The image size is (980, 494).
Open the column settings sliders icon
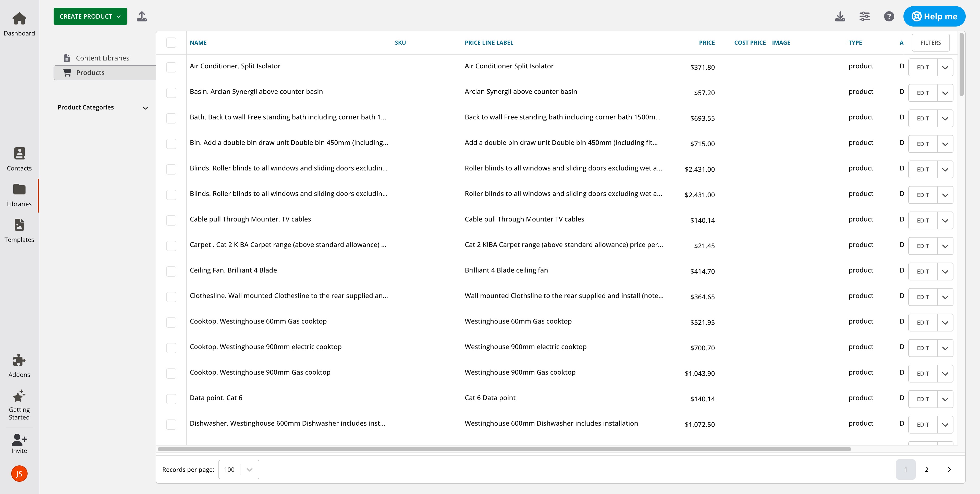864,16
